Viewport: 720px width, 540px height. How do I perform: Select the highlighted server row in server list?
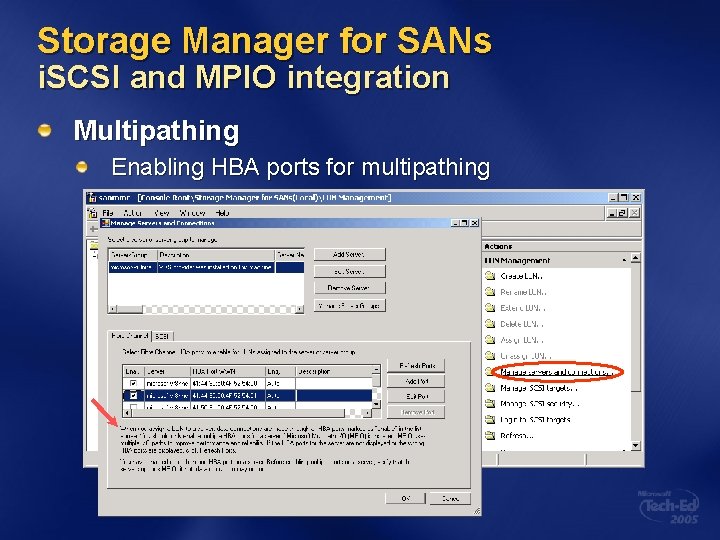[x=206, y=267]
